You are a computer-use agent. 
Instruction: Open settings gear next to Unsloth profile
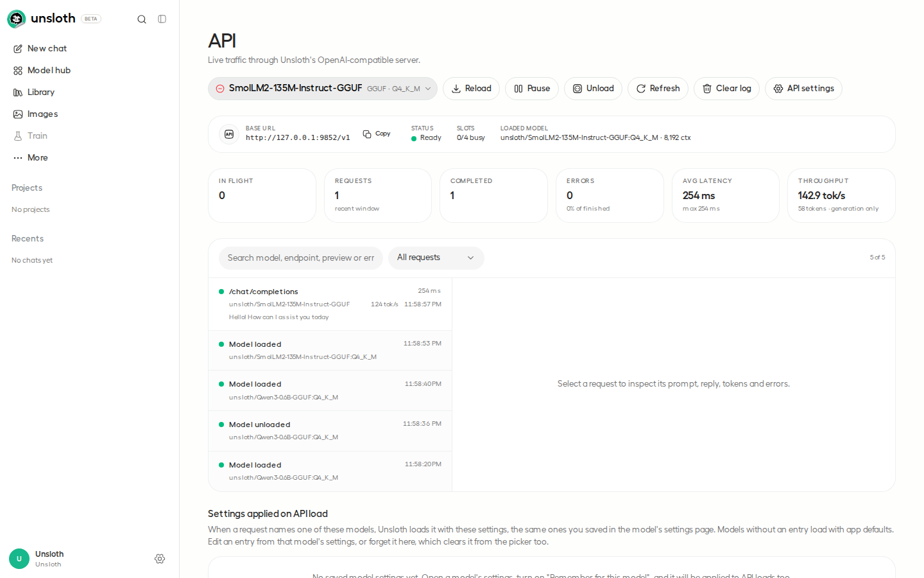click(160, 559)
